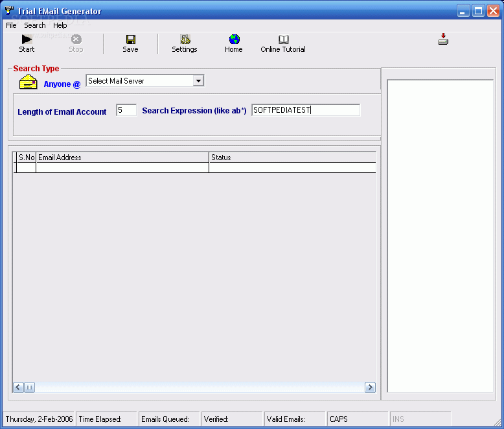Click the Start play icon
The width and height of the screenshot is (504, 429).
pos(27,40)
